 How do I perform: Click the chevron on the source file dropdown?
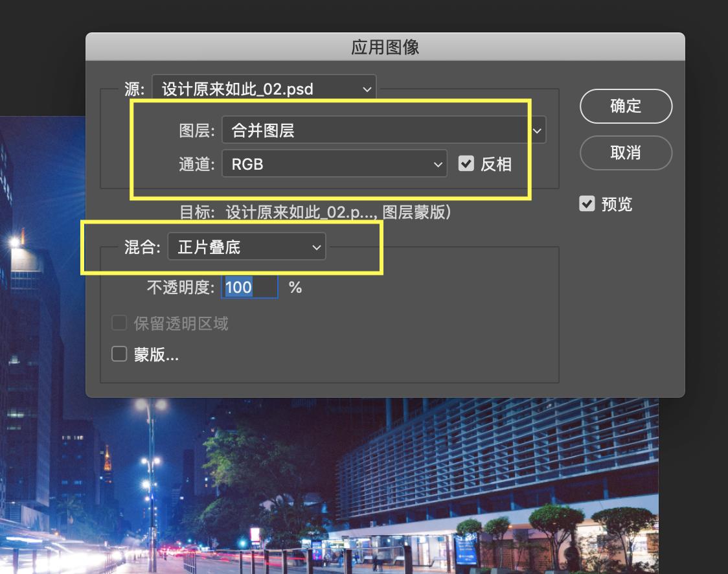click(367, 88)
